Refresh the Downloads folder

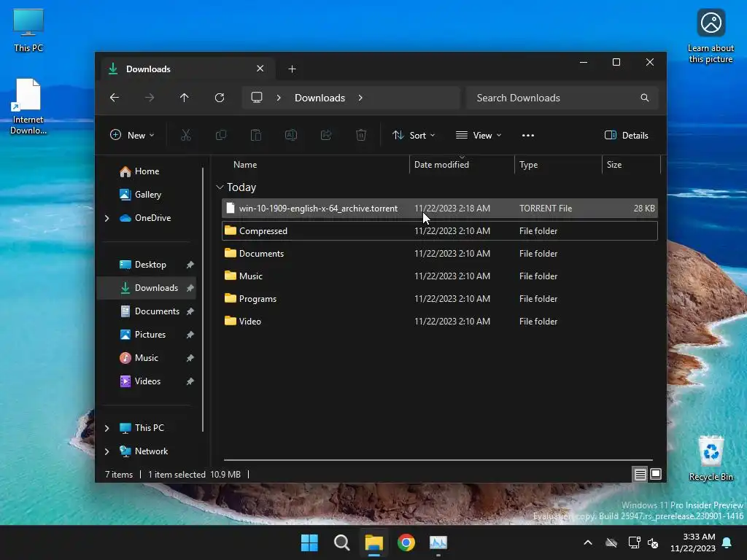click(x=220, y=98)
